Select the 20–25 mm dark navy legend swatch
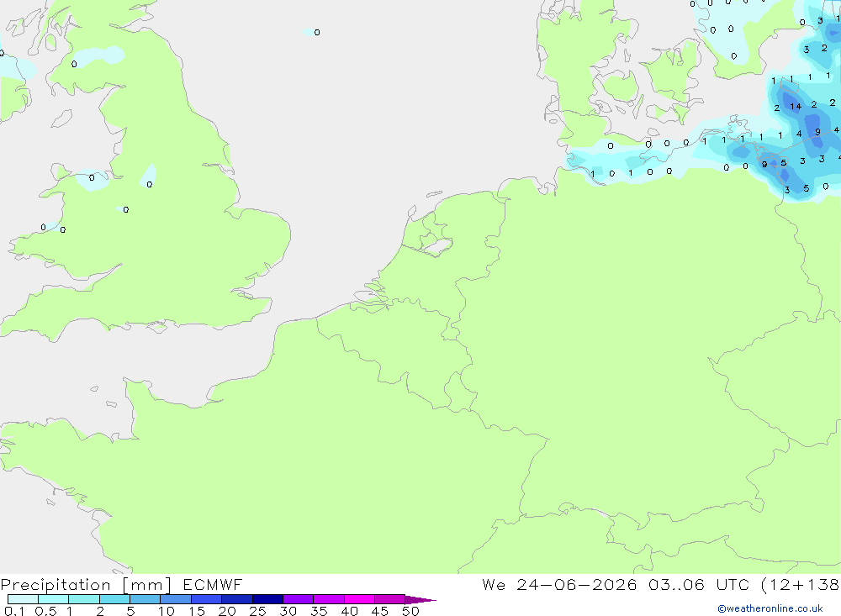 point(236,599)
